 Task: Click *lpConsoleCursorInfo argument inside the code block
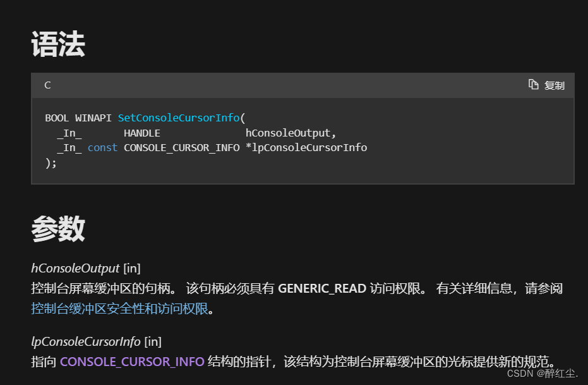click(306, 148)
